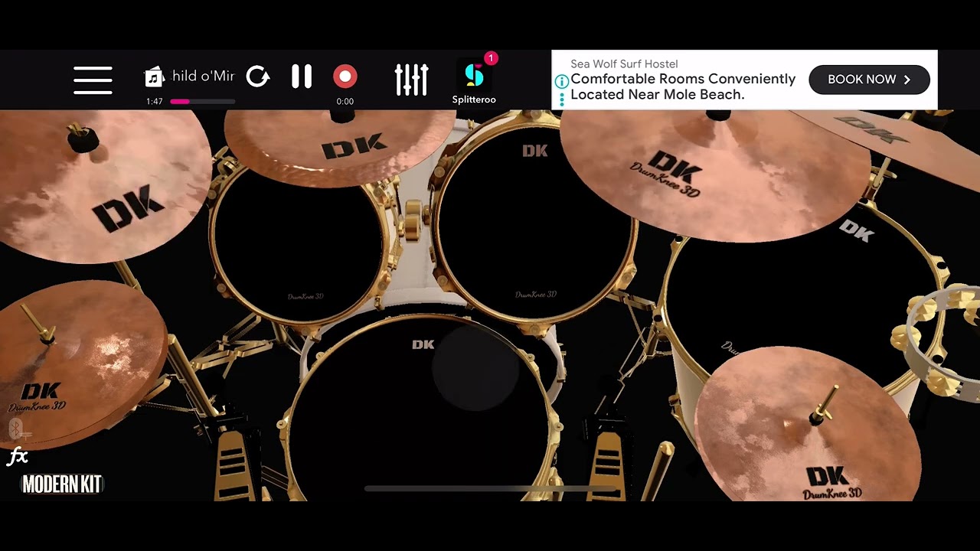Click the 0:00 recording time label

tap(345, 101)
